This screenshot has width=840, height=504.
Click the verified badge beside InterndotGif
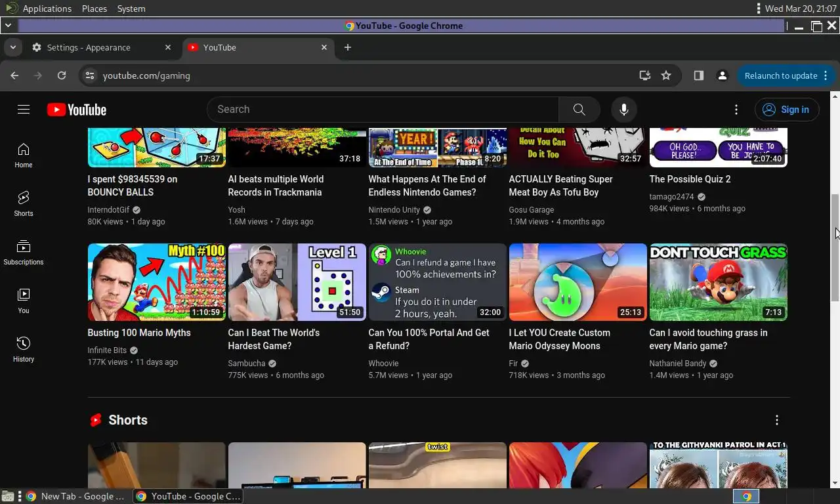click(x=136, y=210)
